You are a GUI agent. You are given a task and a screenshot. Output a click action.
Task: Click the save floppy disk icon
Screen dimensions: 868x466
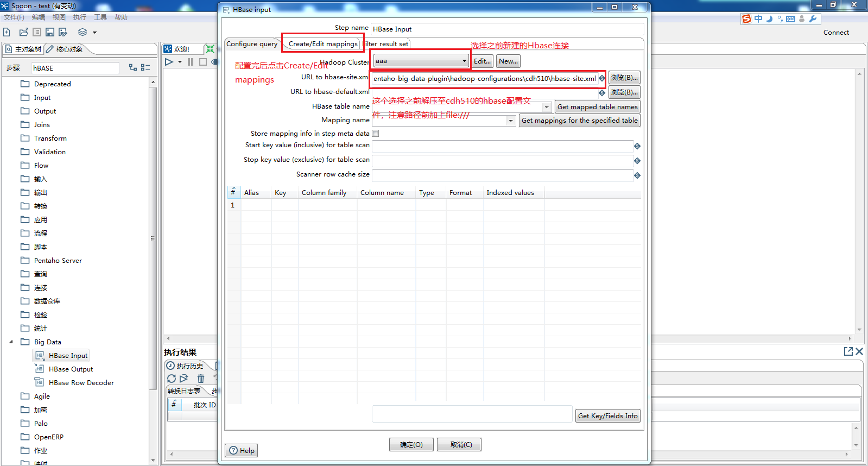[50, 32]
